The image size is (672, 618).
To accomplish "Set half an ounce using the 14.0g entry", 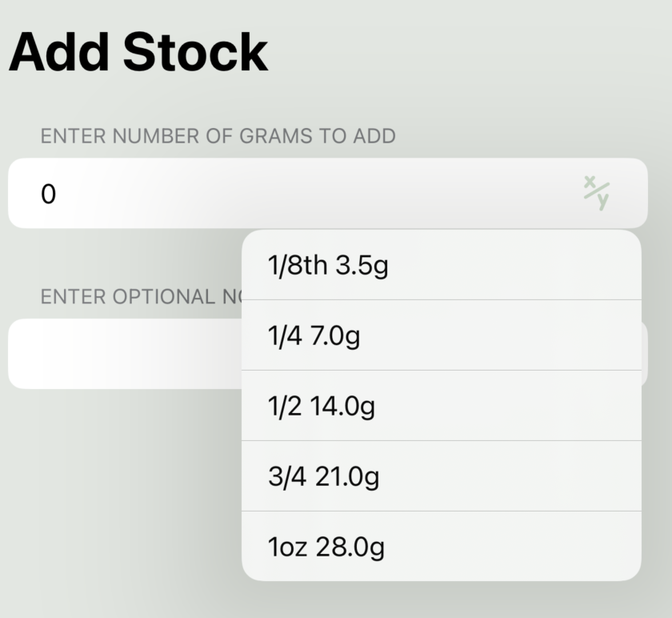I will [440, 407].
